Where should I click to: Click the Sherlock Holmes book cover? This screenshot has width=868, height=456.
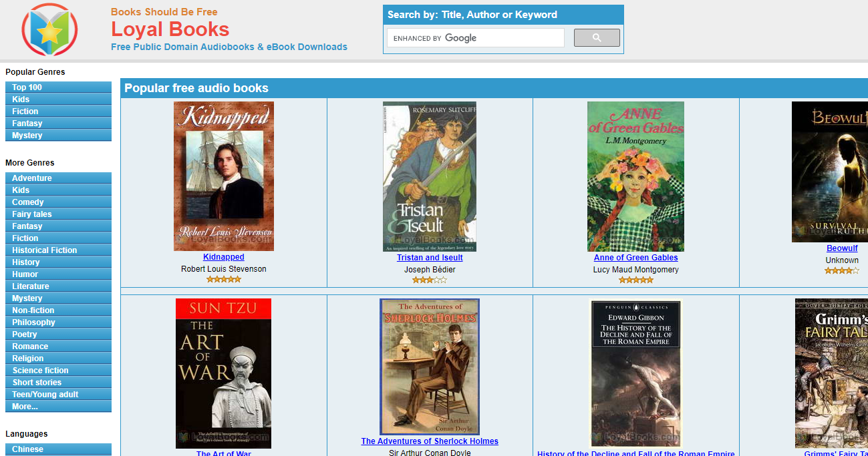pos(430,367)
